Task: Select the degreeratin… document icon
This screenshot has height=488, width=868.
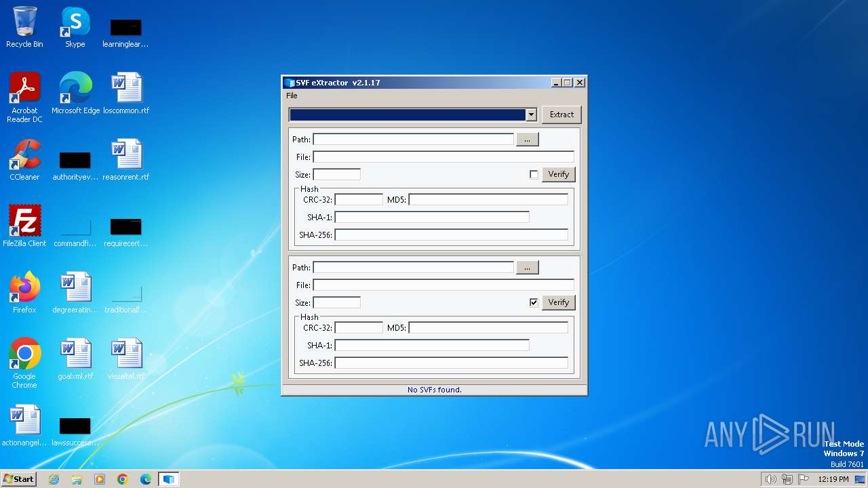Action: pyautogui.click(x=75, y=292)
